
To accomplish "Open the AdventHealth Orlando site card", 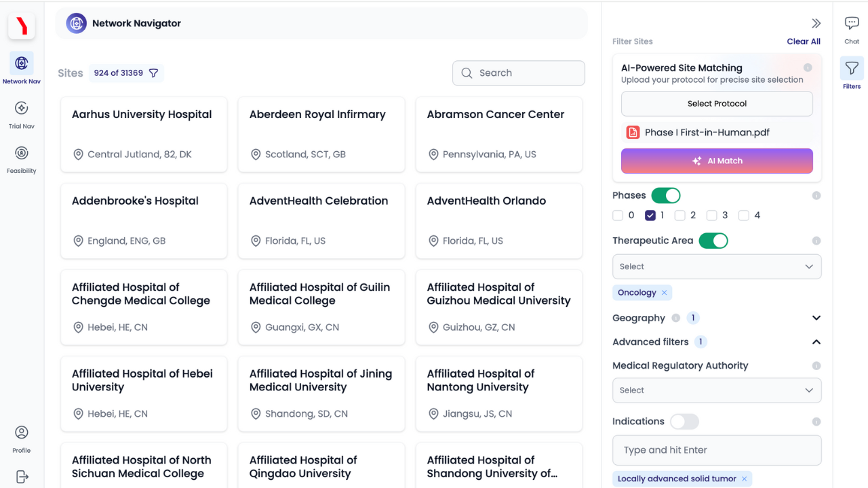I will pyautogui.click(x=499, y=221).
